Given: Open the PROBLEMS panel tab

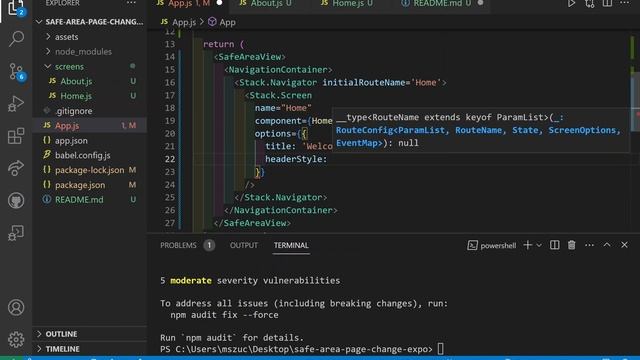Looking at the screenshot, I should pyautogui.click(x=187, y=245).
